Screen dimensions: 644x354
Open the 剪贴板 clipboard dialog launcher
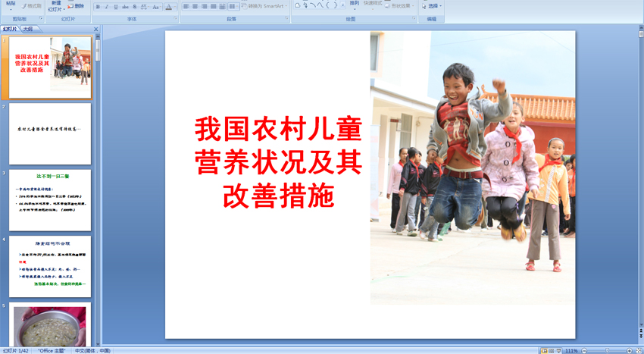(41, 18)
